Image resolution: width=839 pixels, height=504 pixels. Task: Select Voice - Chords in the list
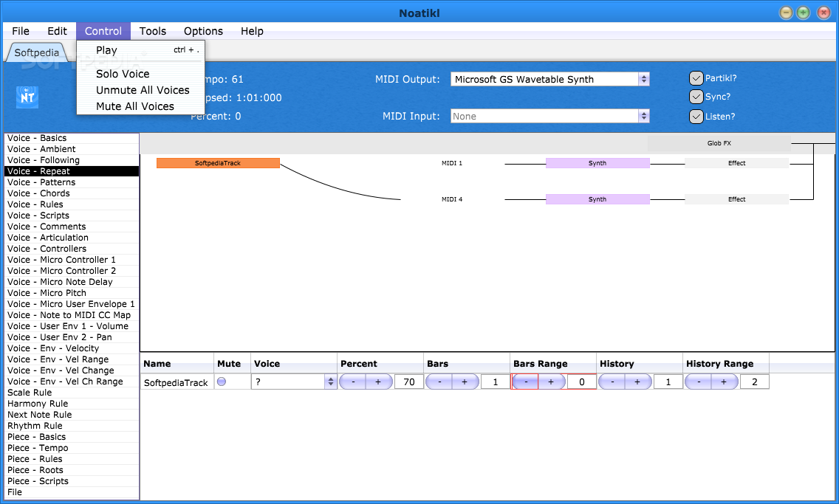(x=72, y=193)
